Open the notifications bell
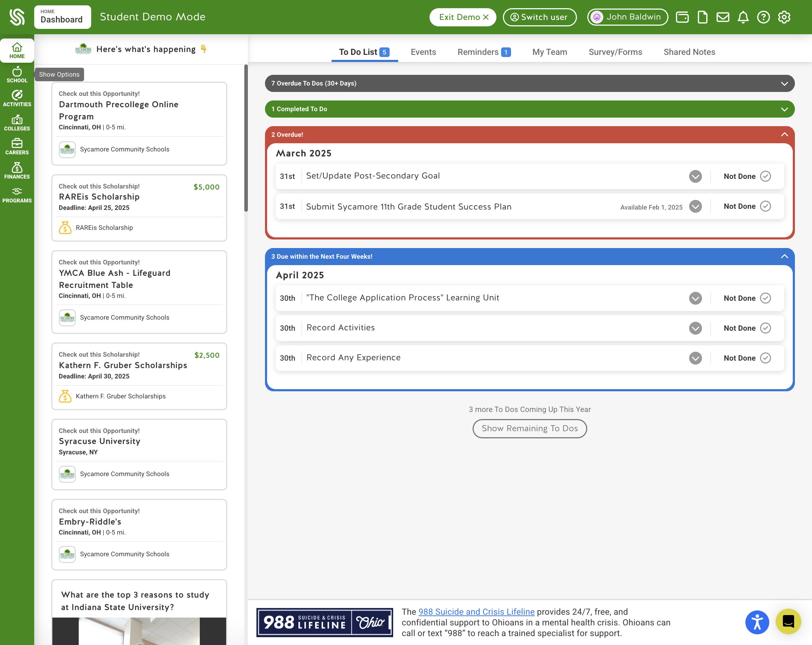 click(x=743, y=17)
